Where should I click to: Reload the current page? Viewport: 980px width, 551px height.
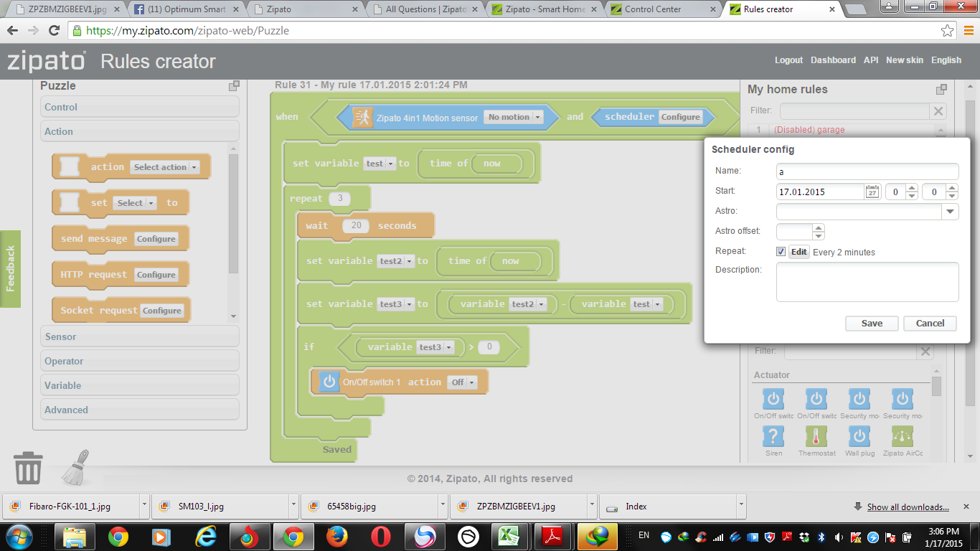pos(54,31)
